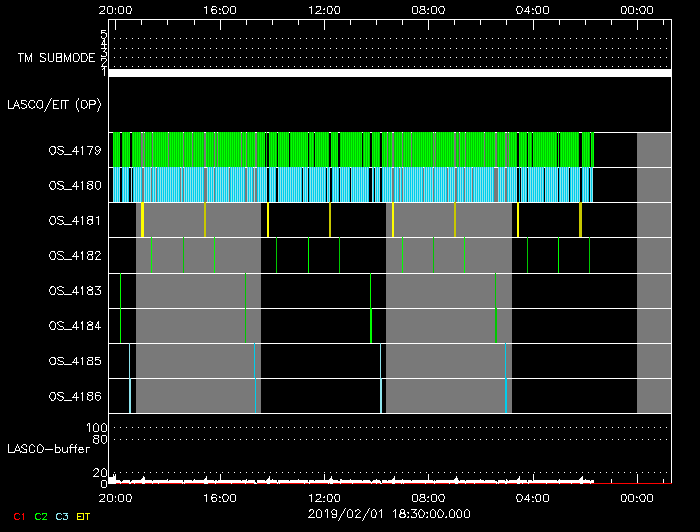This screenshot has height=532, width=700.
Task: Click the TM SUBMODE label
Action: 56,58
